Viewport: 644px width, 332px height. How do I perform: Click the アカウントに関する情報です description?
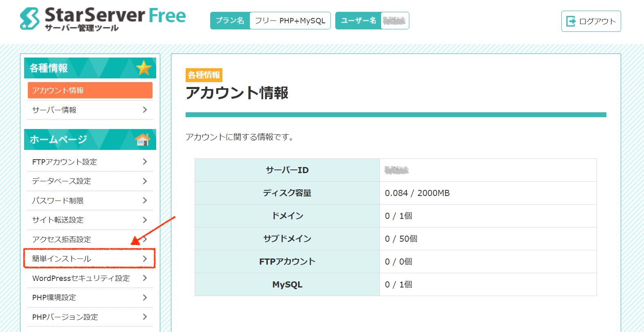(240, 137)
